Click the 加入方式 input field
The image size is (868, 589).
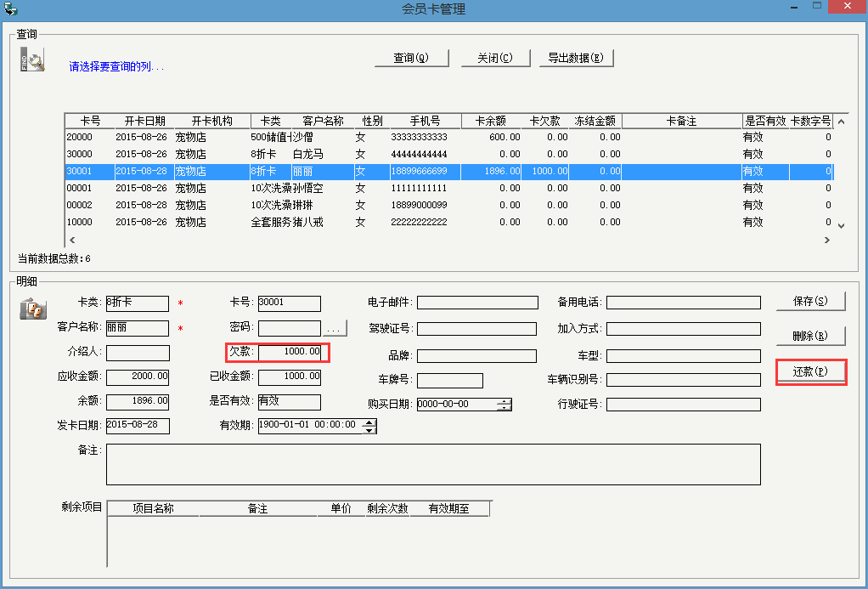pos(684,329)
